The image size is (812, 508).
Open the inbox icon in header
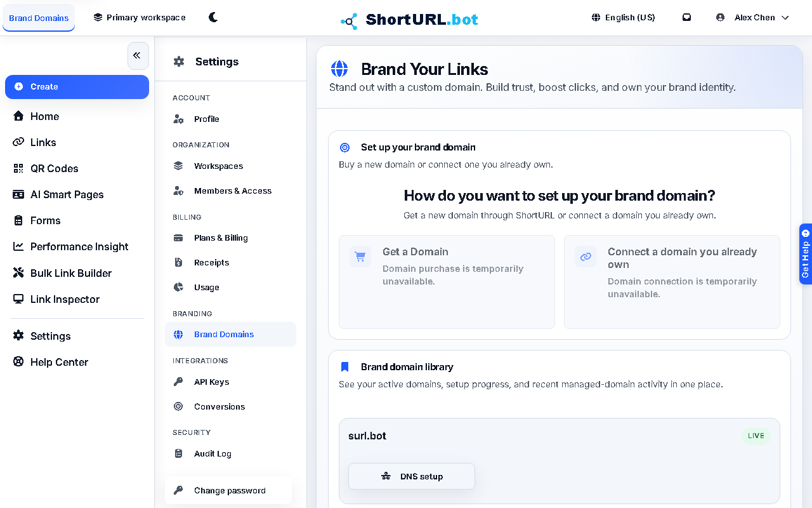coord(686,18)
